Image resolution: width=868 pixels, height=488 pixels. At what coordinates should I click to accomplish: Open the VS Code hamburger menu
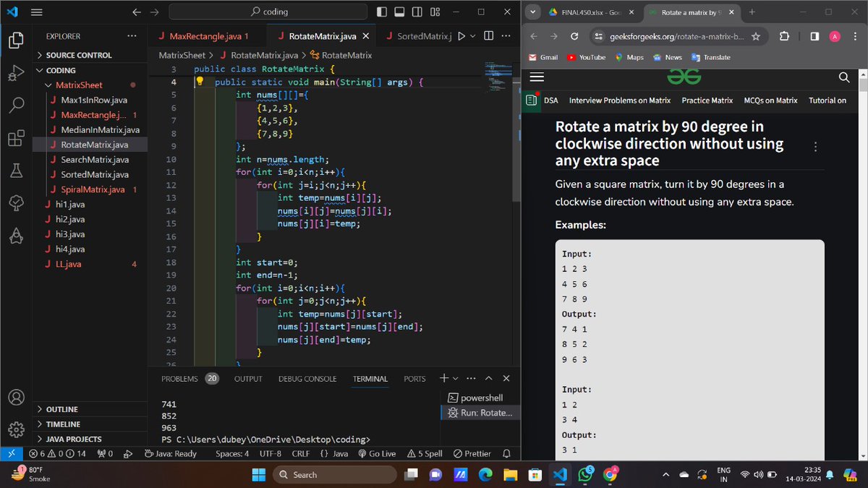click(x=37, y=12)
